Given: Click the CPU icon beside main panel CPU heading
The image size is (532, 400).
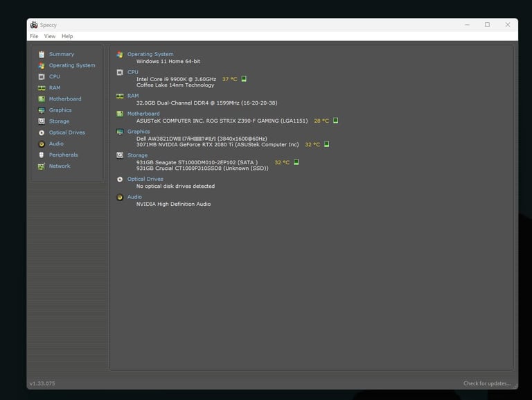Looking at the screenshot, I should click(x=120, y=72).
